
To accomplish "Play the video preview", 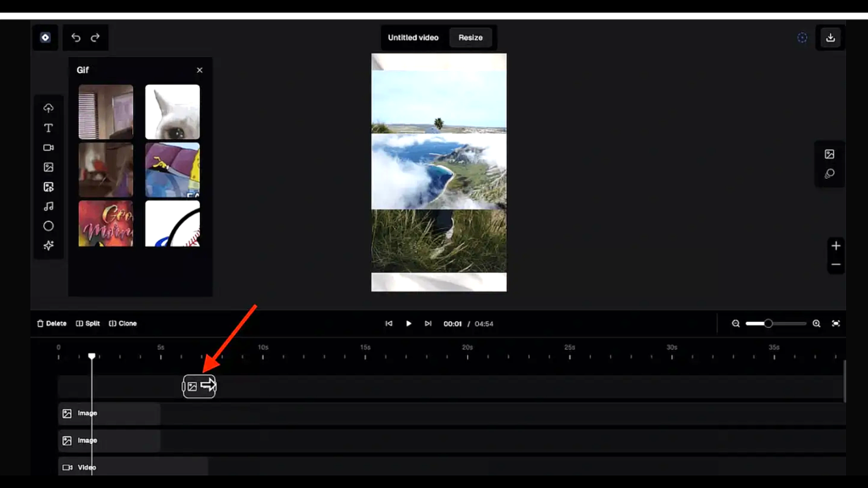I will (409, 324).
